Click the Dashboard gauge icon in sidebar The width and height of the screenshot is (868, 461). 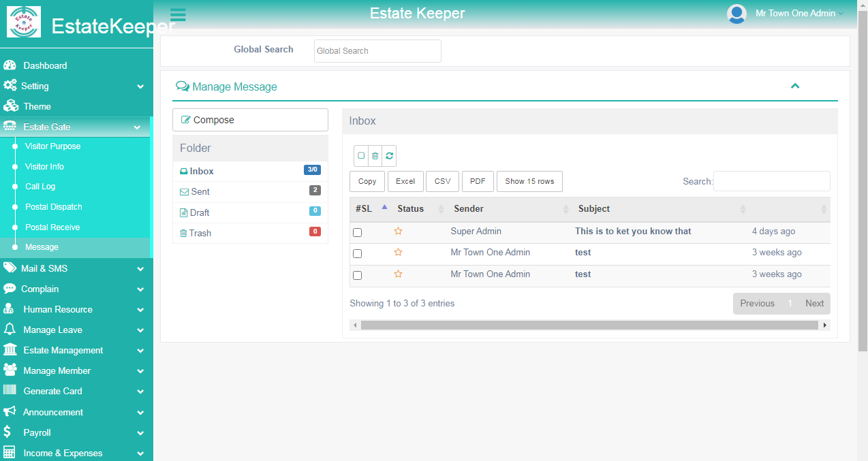point(10,65)
